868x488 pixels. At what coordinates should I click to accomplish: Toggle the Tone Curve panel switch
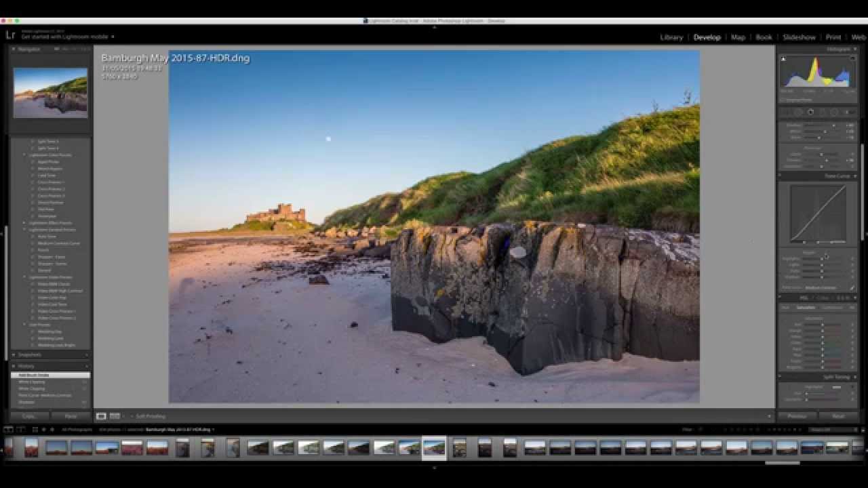click(780, 176)
